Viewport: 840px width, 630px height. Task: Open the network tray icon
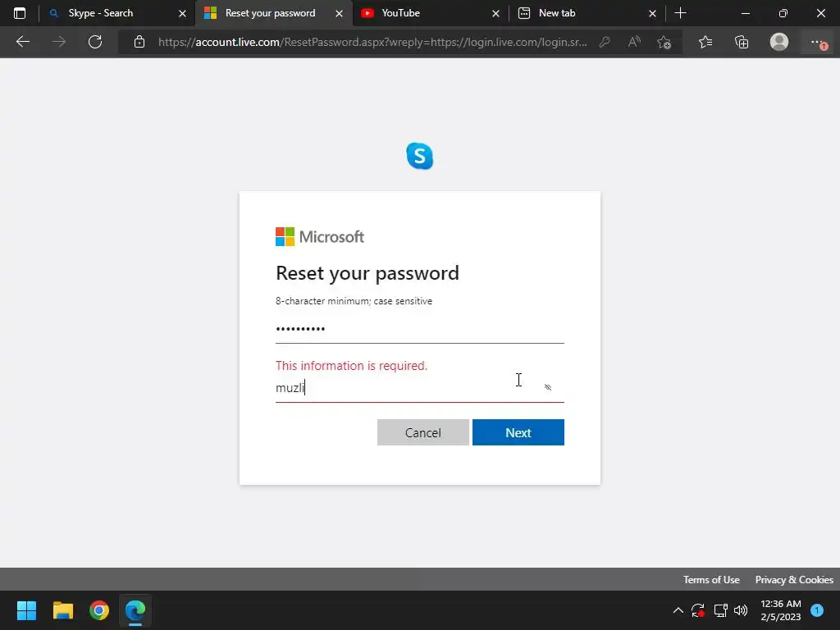click(x=720, y=610)
